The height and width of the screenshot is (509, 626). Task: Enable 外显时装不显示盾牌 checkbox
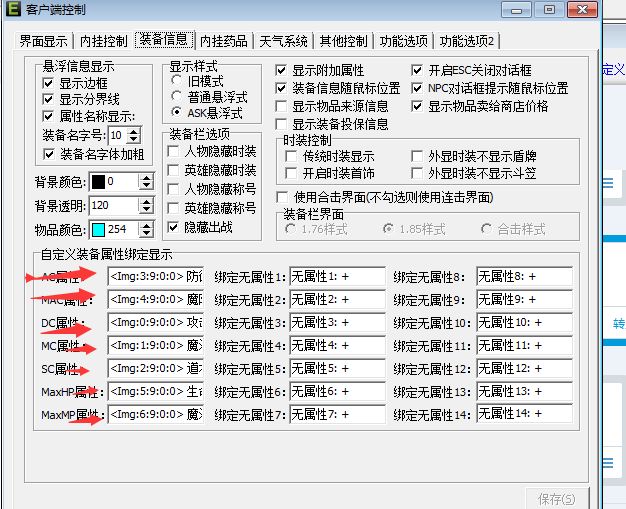(x=417, y=156)
